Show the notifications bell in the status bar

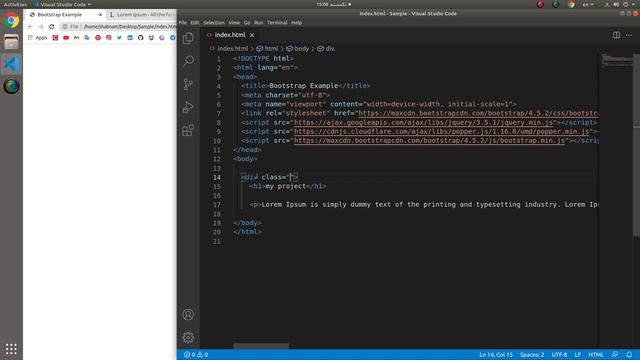(629, 355)
